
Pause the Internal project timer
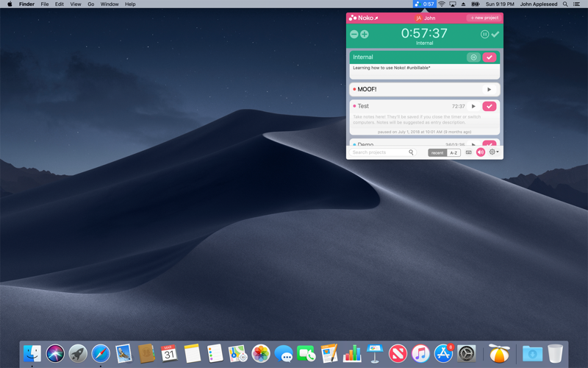(473, 57)
